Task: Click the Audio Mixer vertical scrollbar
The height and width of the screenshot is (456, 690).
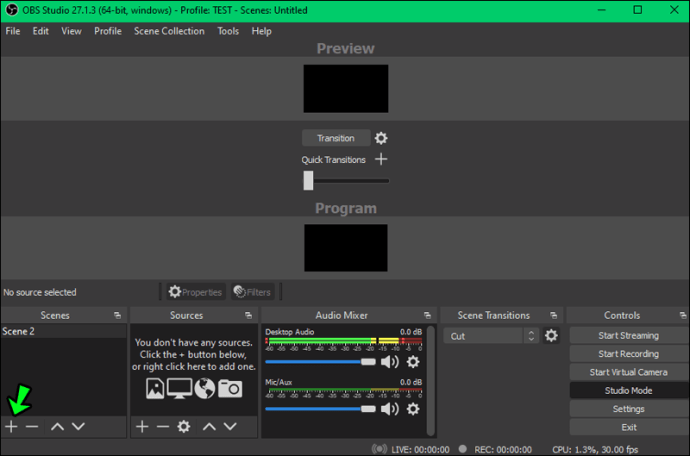Action: pos(431,381)
